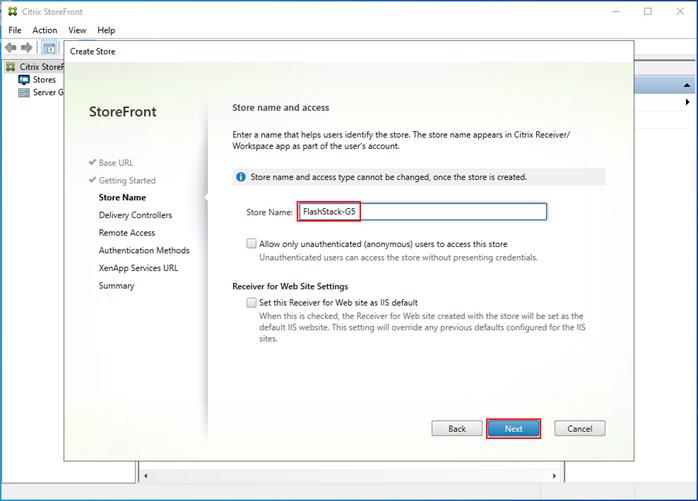Image resolution: width=698 pixels, height=501 pixels.
Task: Click the forward arrow toolbar icon
Action: click(27, 48)
